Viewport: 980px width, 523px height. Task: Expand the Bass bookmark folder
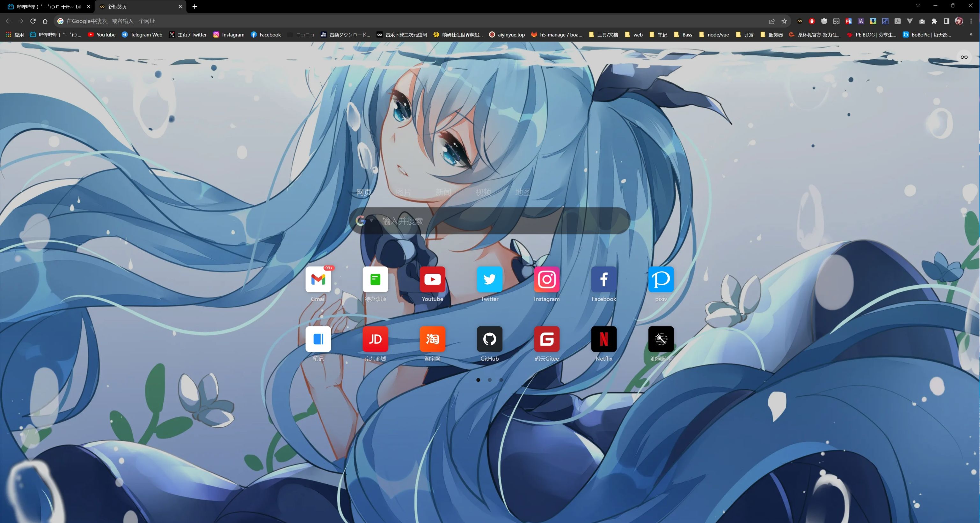click(x=683, y=35)
